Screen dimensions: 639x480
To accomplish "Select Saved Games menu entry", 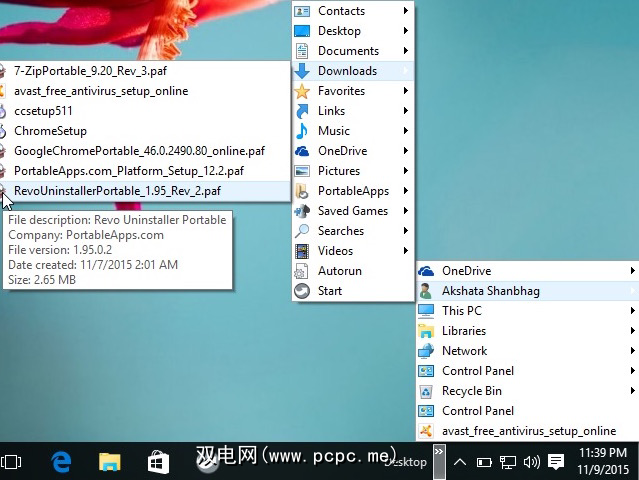I will click(x=353, y=211).
